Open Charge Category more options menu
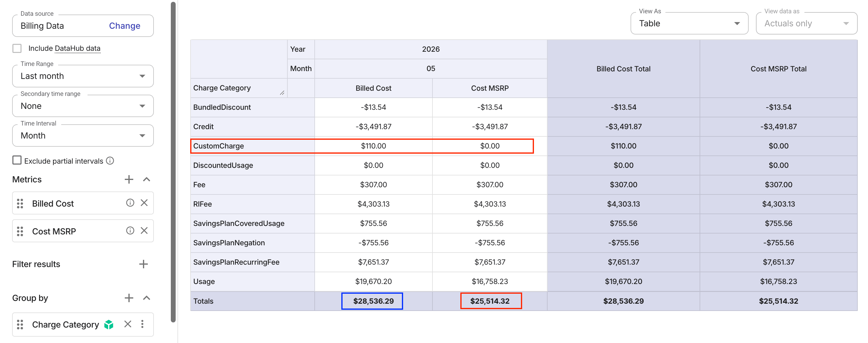This screenshot has width=868, height=343. (142, 324)
